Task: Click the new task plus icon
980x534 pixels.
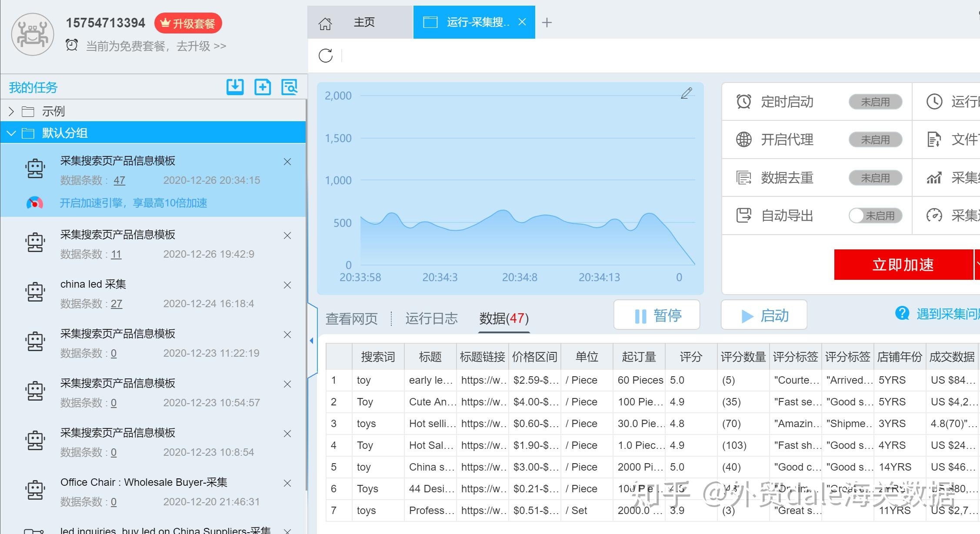Action: pos(263,87)
